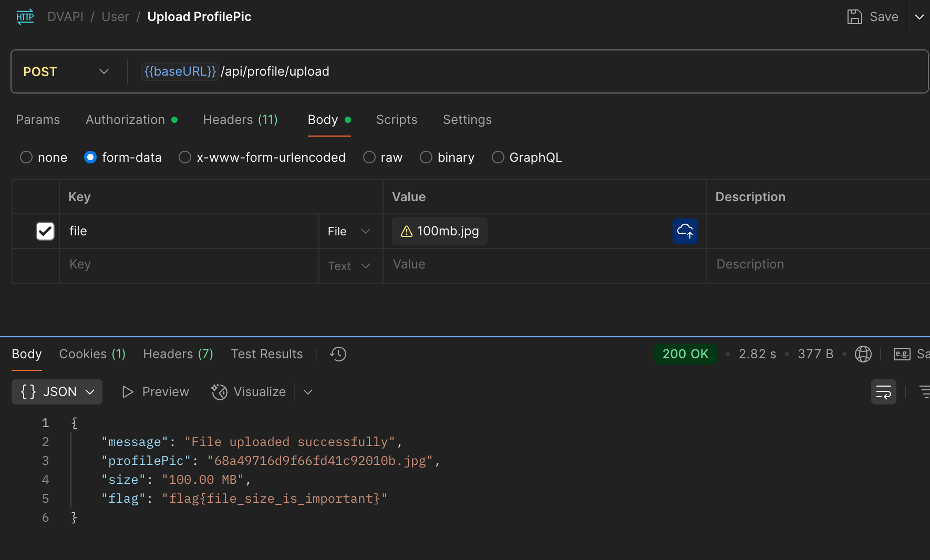The image size is (930, 560).
Task: Go to the Settings tab
Action: (467, 120)
